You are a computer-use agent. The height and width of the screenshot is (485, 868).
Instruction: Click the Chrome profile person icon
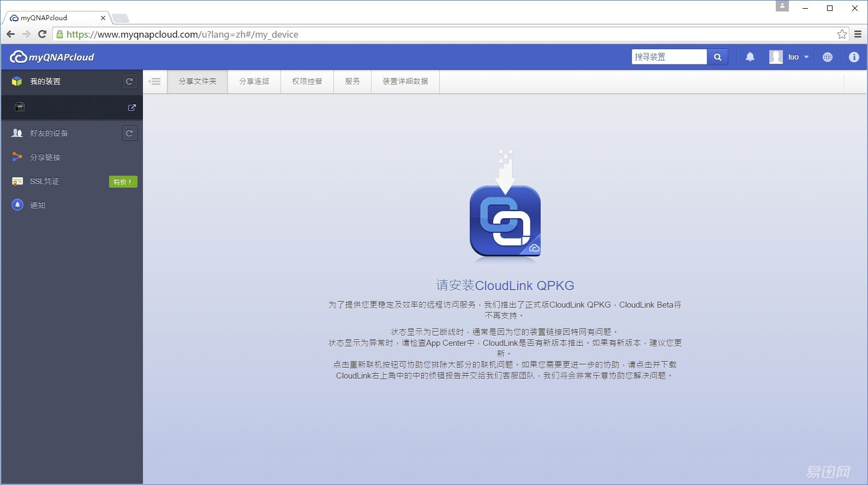(x=782, y=6)
